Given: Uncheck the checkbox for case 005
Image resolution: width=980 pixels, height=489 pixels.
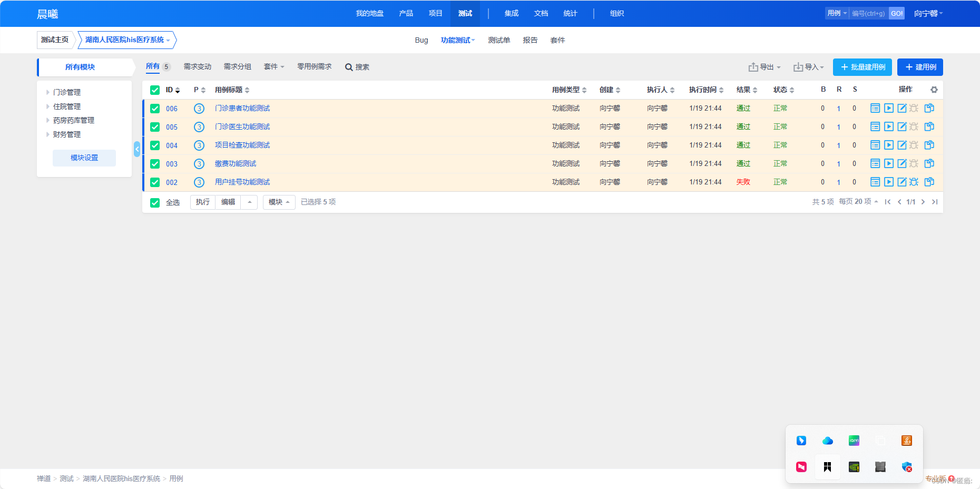Looking at the screenshot, I should (x=155, y=127).
